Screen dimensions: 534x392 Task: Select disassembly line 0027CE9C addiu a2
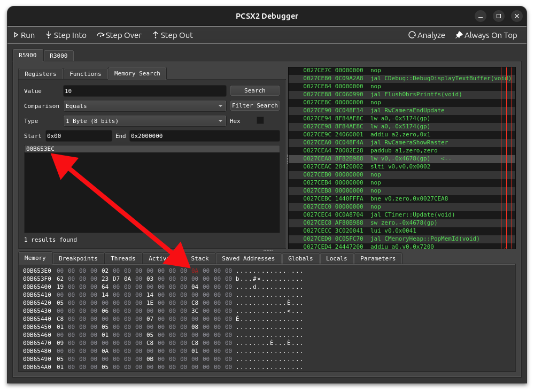[402, 135]
